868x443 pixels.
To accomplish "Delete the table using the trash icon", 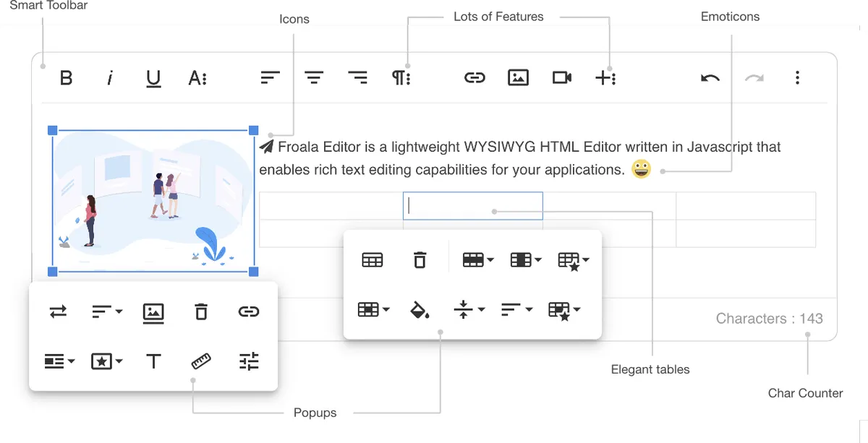I will (420, 259).
